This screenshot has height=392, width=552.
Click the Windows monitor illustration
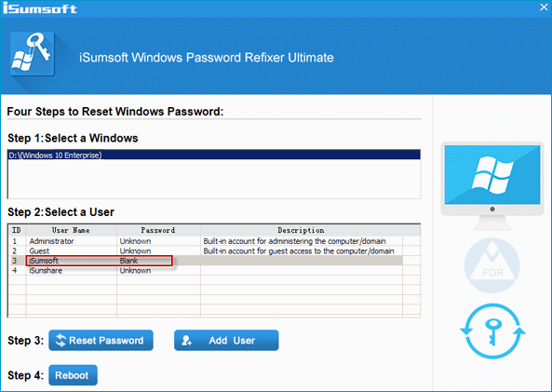click(492, 186)
